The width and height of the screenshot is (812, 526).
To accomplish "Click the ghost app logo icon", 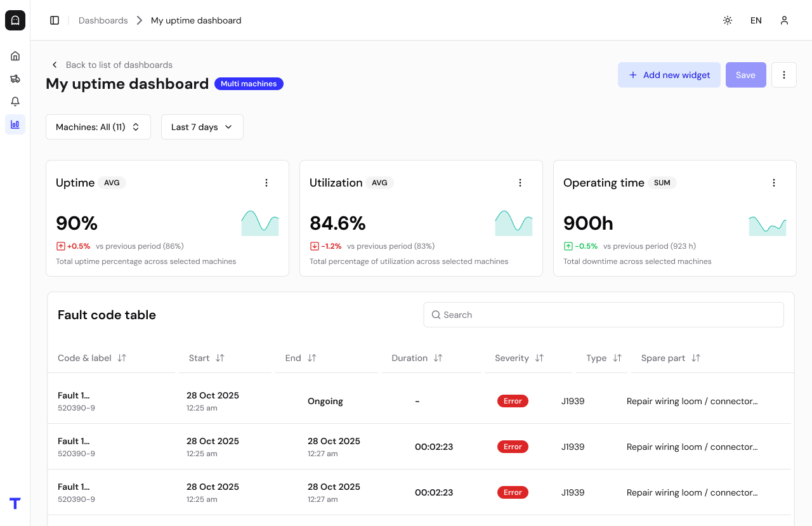I will (15, 20).
